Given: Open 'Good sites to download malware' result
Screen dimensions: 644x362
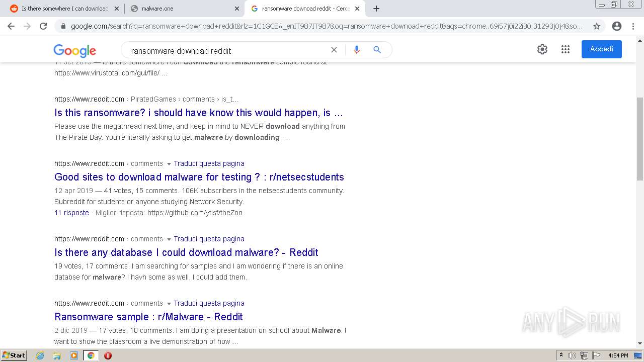Looking at the screenshot, I should coord(199,177).
